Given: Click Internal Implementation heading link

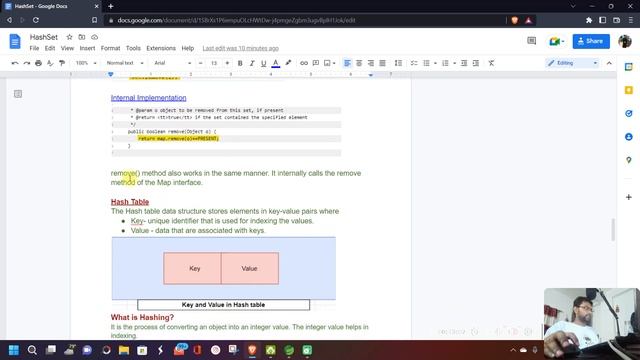Looking at the screenshot, I should (x=149, y=98).
